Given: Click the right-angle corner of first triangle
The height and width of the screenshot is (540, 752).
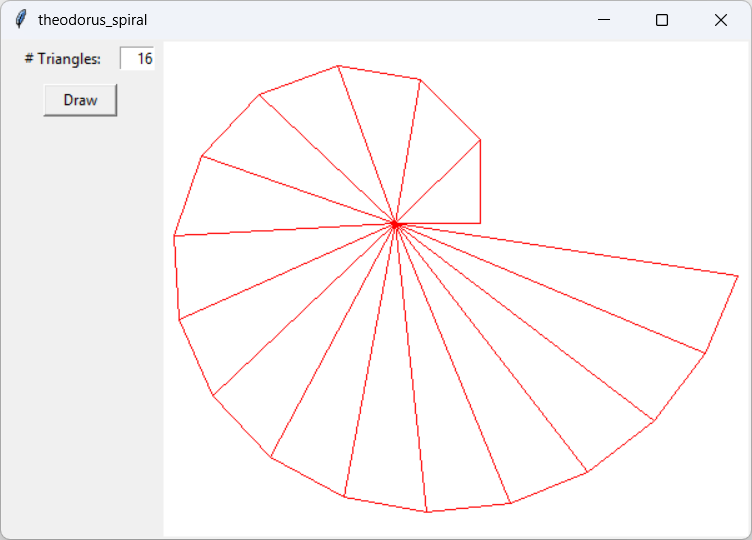Looking at the screenshot, I should [x=481, y=223].
